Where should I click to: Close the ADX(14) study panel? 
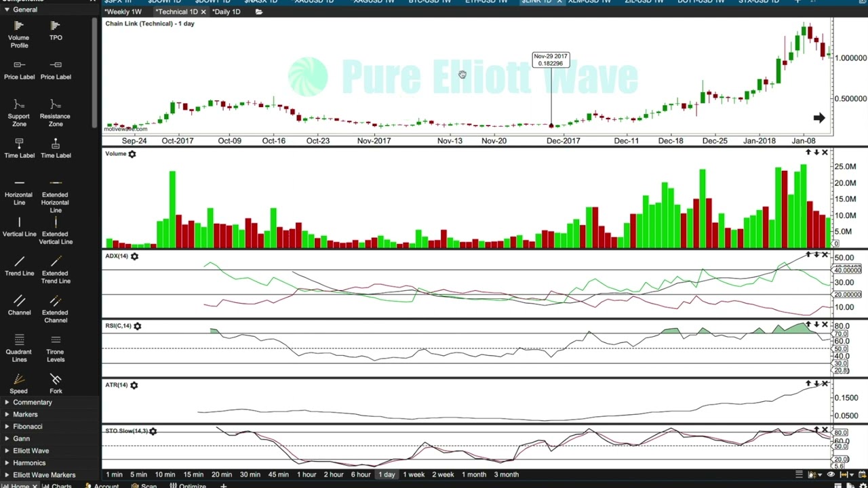(x=825, y=255)
